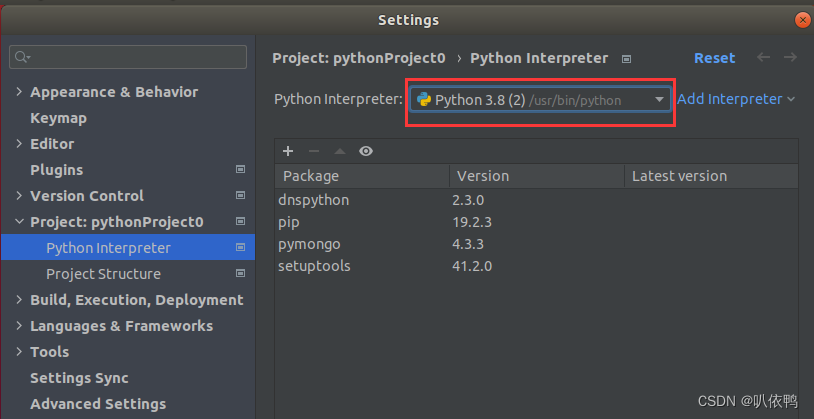This screenshot has width=814, height=419.
Task: Open the Add Interpreter dropdown
Action: click(x=736, y=99)
